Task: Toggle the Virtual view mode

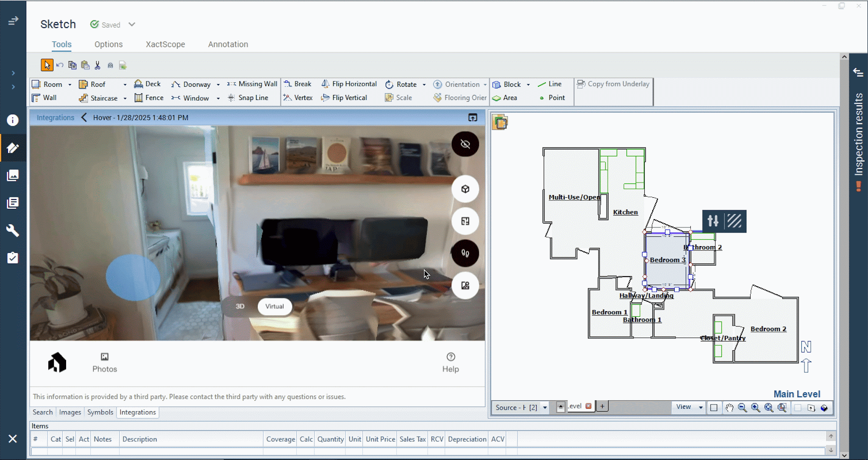Action: coord(275,306)
